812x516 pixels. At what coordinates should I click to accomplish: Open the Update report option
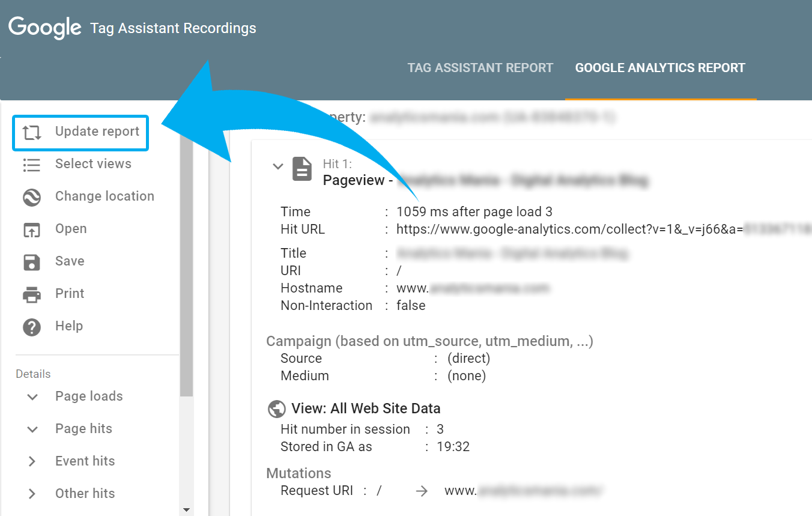pos(81,132)
